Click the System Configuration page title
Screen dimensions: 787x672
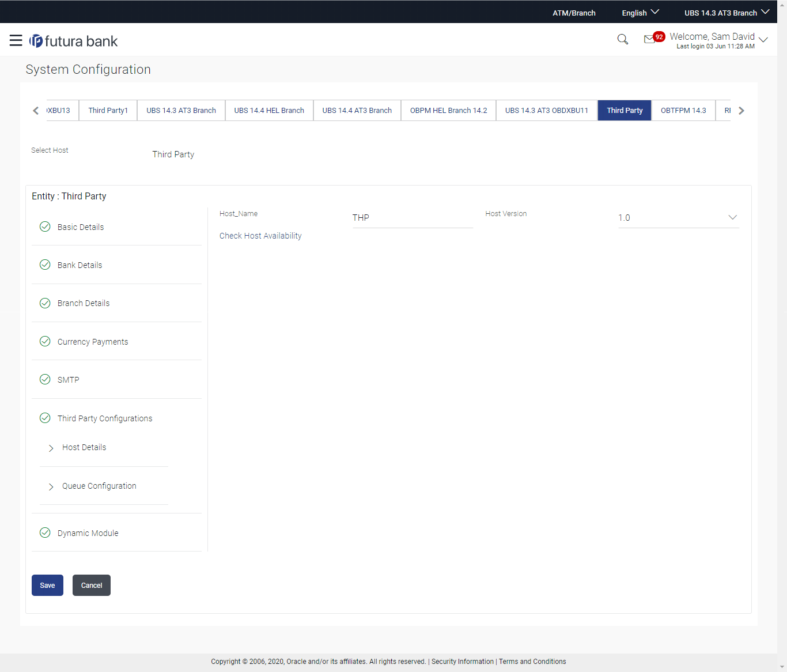(x=88, y=69)
